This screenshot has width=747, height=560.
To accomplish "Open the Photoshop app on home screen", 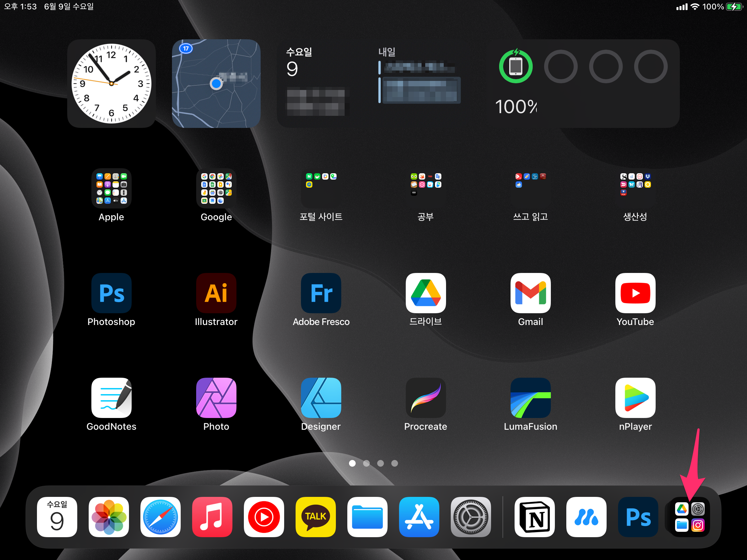I will pyautogui.click(x=111, y=293).
